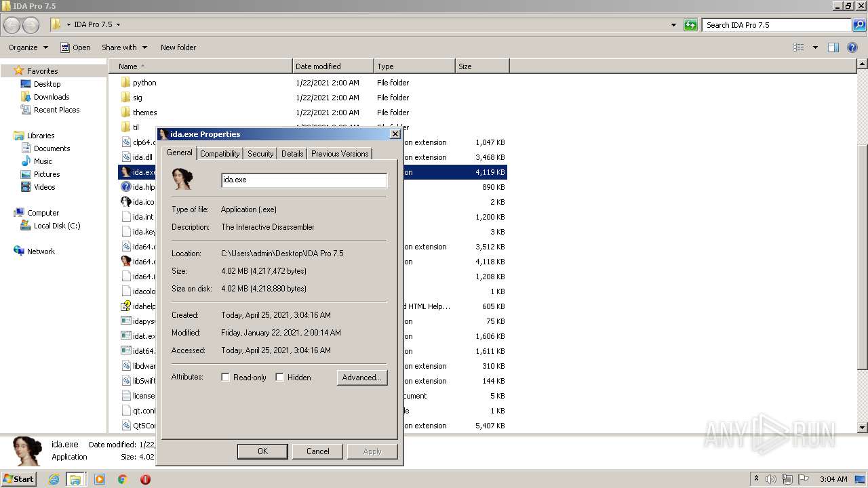
Task: Open Documents library in the sidebar
Action: [x=52, y=148]
